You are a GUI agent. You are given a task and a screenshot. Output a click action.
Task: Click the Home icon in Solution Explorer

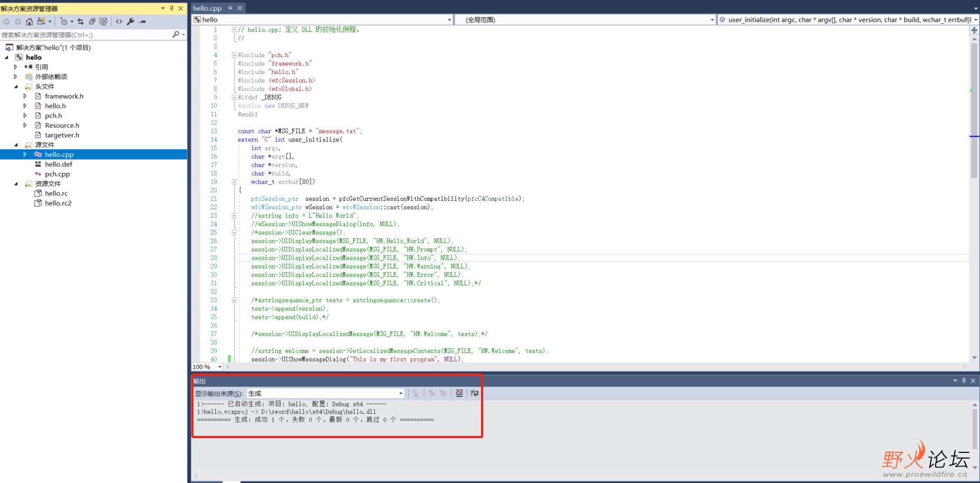click(x=29, y=22)
